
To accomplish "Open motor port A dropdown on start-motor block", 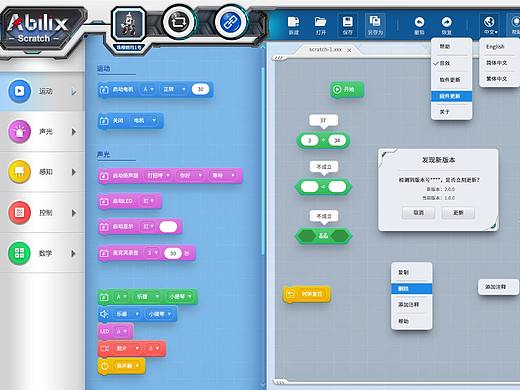I will click(x=148, y=89).
